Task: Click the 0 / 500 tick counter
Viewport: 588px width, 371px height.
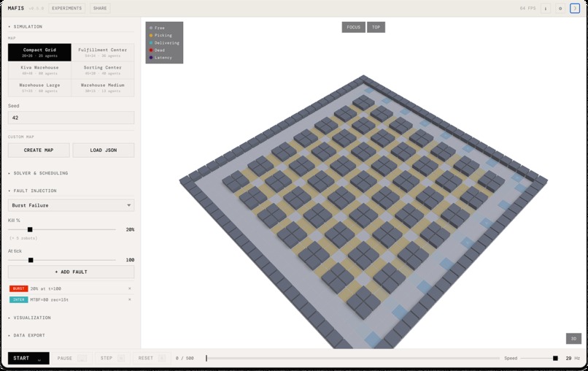Action: 185,359
